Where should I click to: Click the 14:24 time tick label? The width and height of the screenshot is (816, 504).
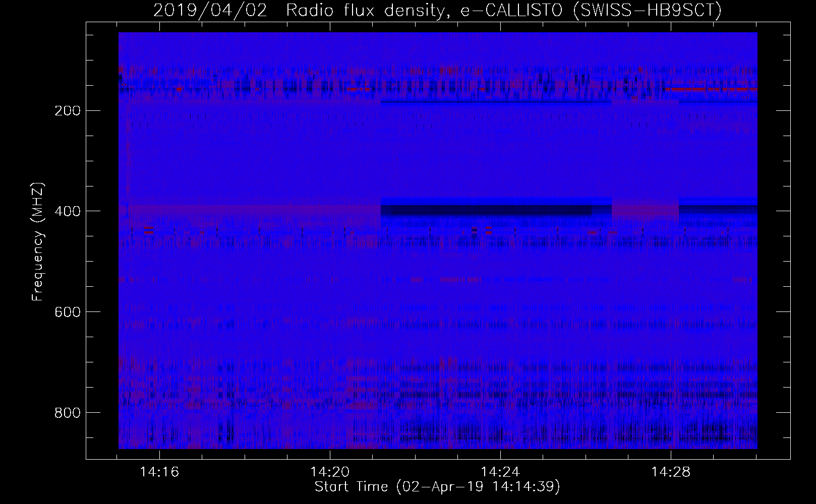(x=500, y=472)
